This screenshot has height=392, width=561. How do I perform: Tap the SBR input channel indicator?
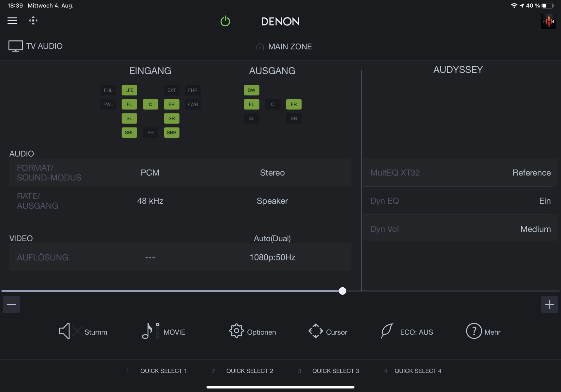(x=172, y=133)
